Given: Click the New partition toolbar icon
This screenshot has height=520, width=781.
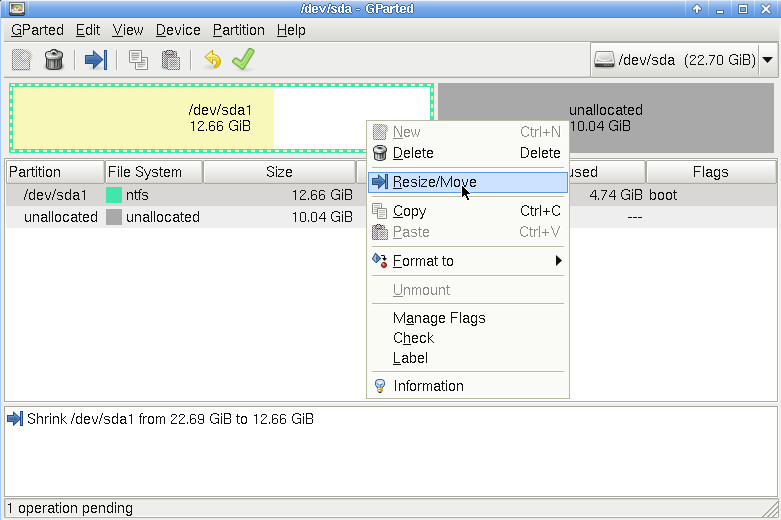Looking at the screenshot, I should (x=22, y=60).
